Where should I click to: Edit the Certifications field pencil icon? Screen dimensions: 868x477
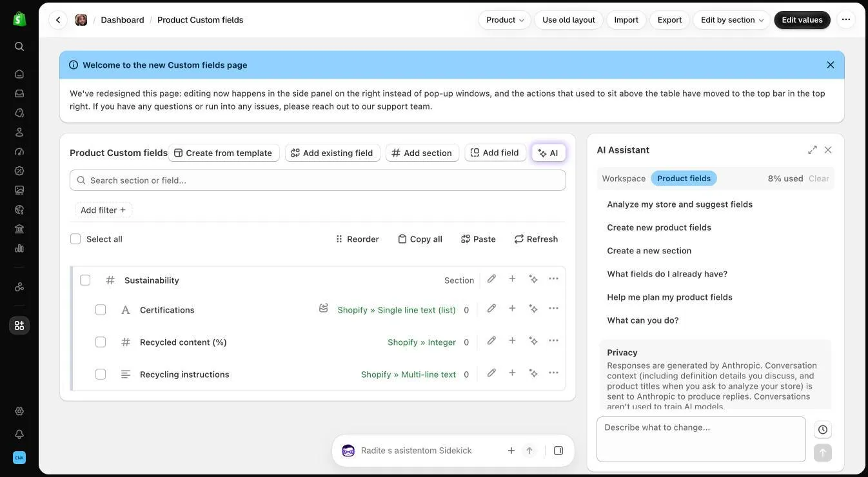(491, 309)
